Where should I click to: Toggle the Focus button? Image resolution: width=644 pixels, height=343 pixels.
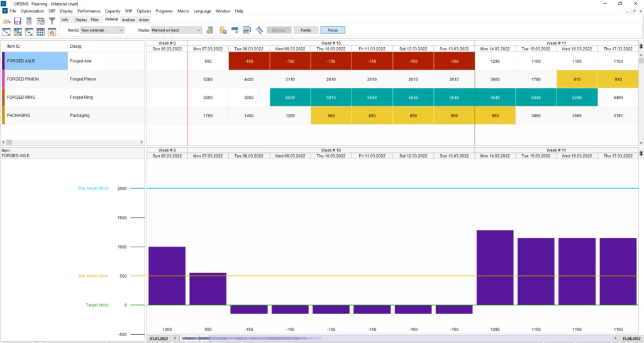(x=332, y=30)
